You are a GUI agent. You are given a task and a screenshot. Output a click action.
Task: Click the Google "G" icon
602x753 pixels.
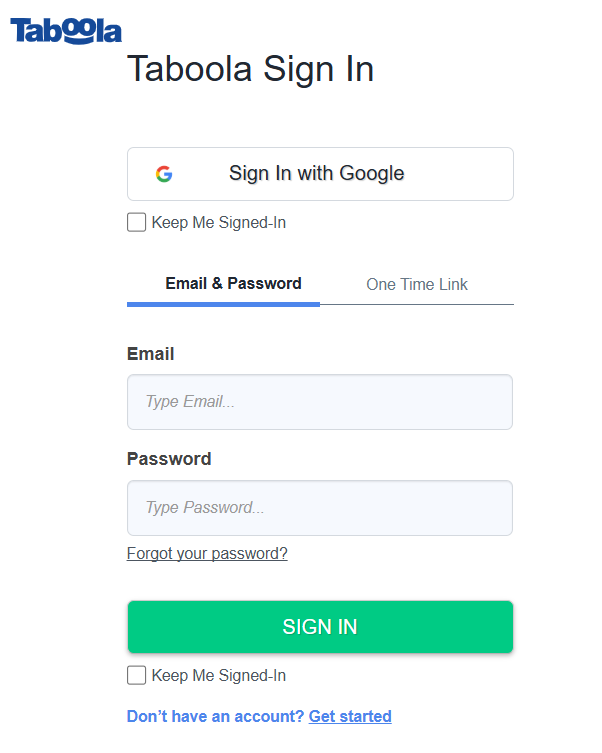[164, 174]
